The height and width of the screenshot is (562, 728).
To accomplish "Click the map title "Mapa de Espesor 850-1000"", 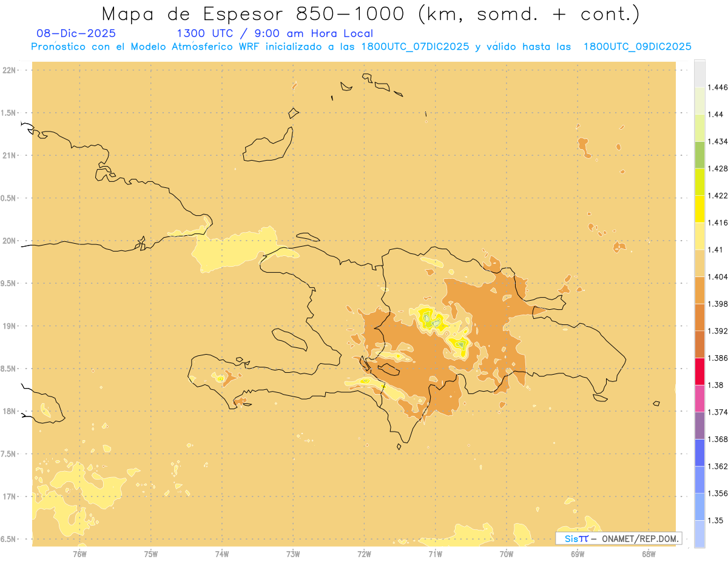I will [x=255, y=13].
